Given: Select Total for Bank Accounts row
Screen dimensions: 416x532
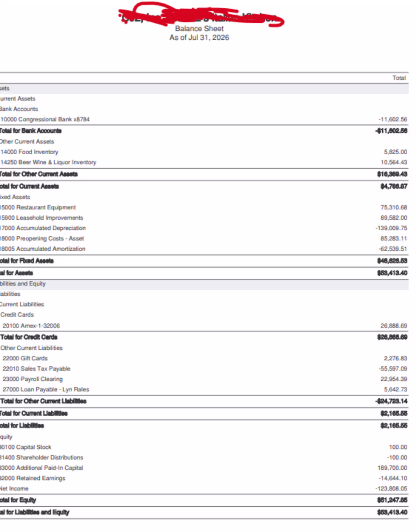Looking at the screenshot, I should (204, 131).
